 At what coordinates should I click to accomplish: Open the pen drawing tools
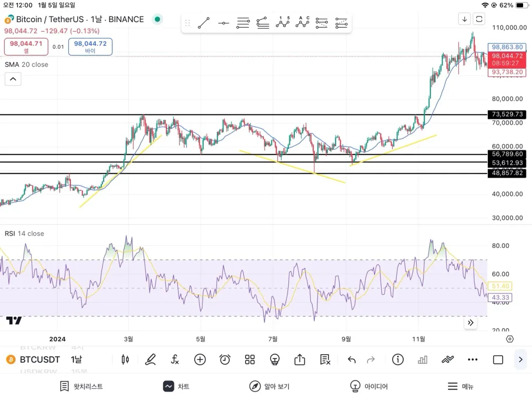(150, 360)
